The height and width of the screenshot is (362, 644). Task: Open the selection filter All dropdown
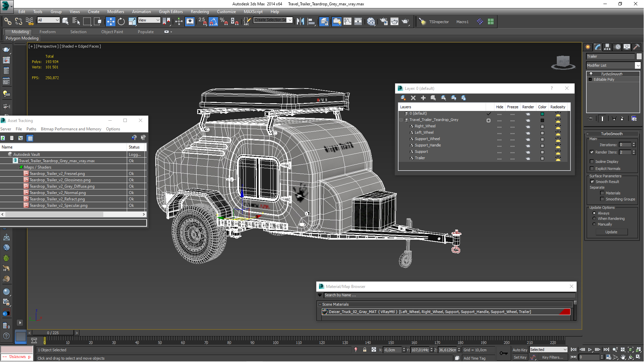49,20
